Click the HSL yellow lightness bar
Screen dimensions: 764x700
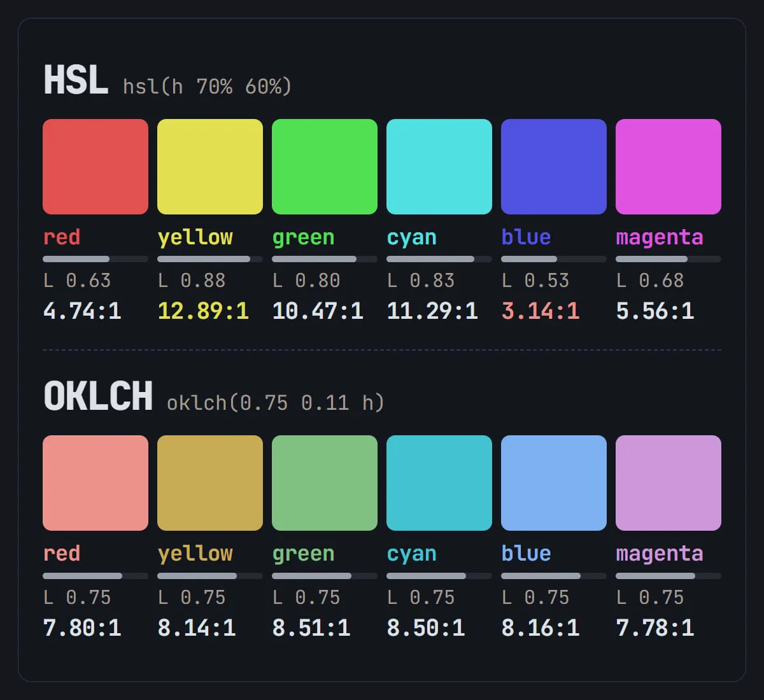tap(210, 259)
